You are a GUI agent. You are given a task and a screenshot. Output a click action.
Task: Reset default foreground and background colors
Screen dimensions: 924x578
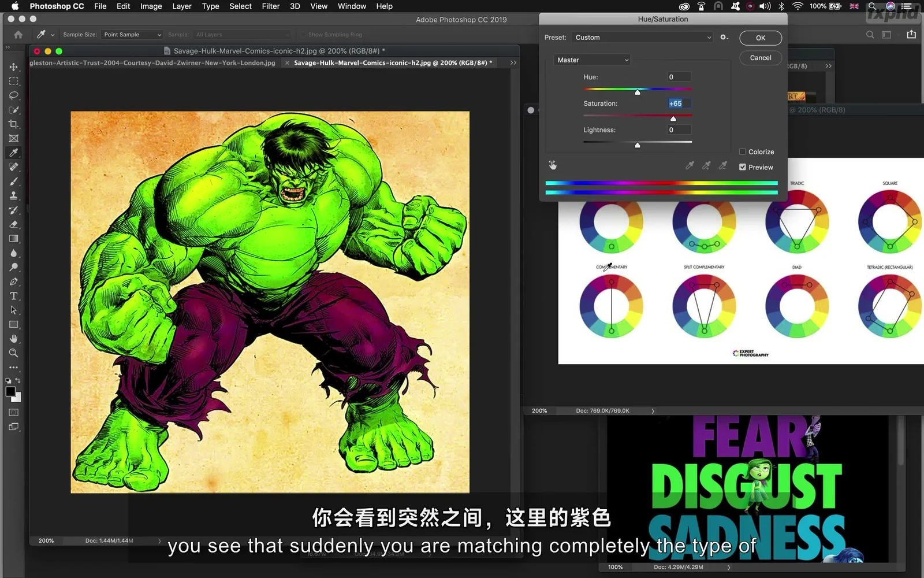[x=8, y=381]
